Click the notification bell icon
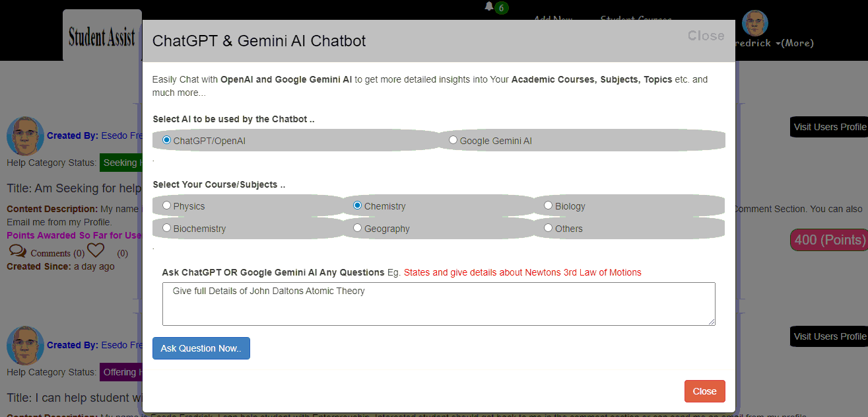Screen dimensions: 868x417 489,6
